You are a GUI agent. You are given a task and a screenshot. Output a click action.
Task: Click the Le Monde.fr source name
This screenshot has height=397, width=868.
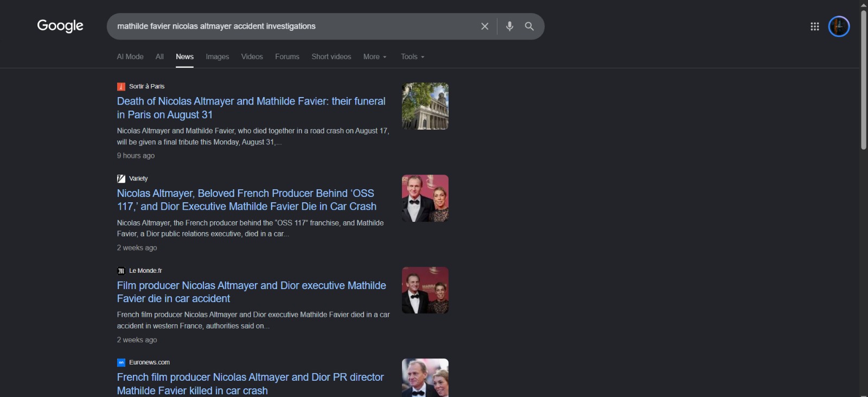point(145,271)
